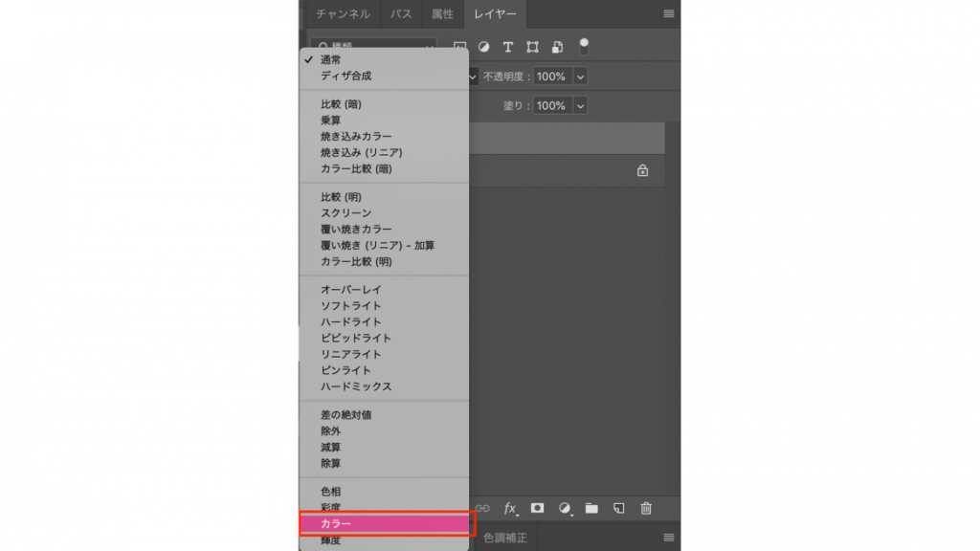Open the 属性 tab
Screen dimensions: 980x551
442,13
